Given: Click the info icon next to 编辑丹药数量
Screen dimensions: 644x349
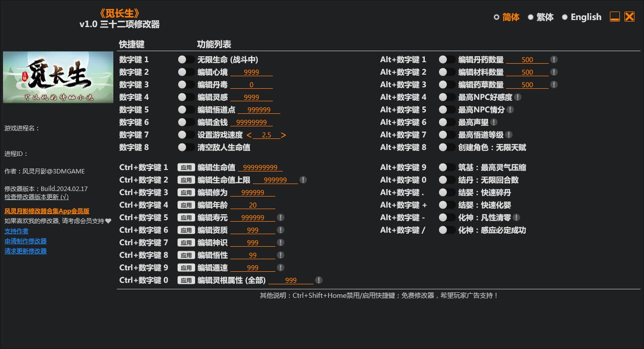Looking at the screenshot, I should tap(554, 59).
